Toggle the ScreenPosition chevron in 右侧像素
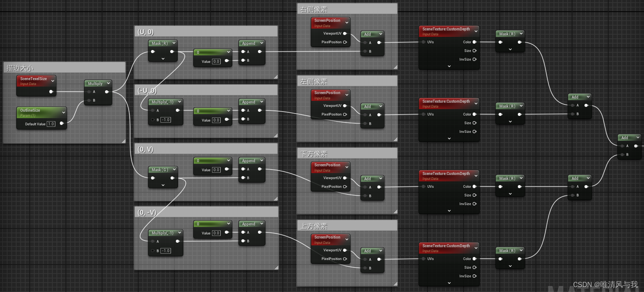644x292 pixels. point(346,23)
